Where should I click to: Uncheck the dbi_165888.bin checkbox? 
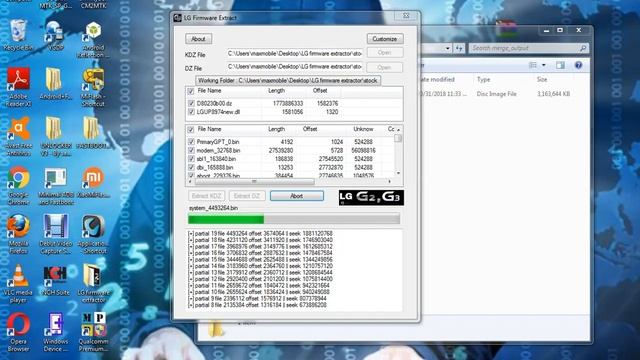pyautogui.click(x=191, y=167)
